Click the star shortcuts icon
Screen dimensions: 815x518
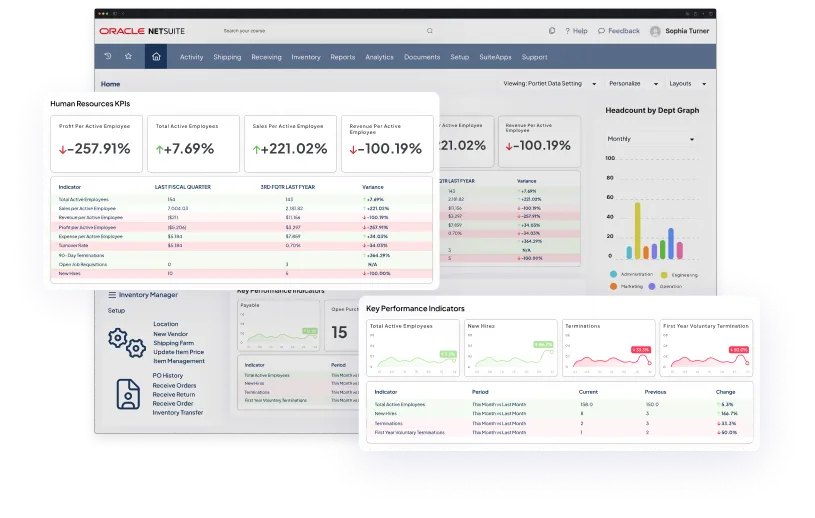pyautogui.click(x=128, y=57)
